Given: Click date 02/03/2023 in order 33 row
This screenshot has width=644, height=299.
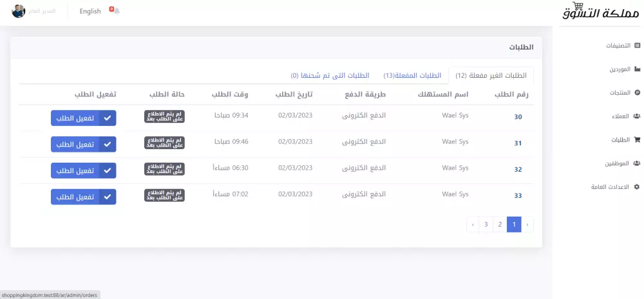Looking at the screenshot, I should coord(296,194).
